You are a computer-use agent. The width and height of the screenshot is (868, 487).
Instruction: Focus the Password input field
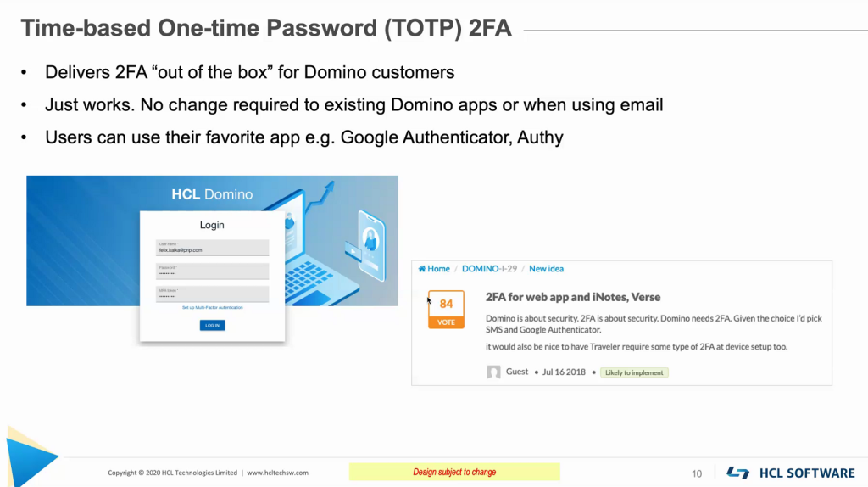(x=212, y=271)
